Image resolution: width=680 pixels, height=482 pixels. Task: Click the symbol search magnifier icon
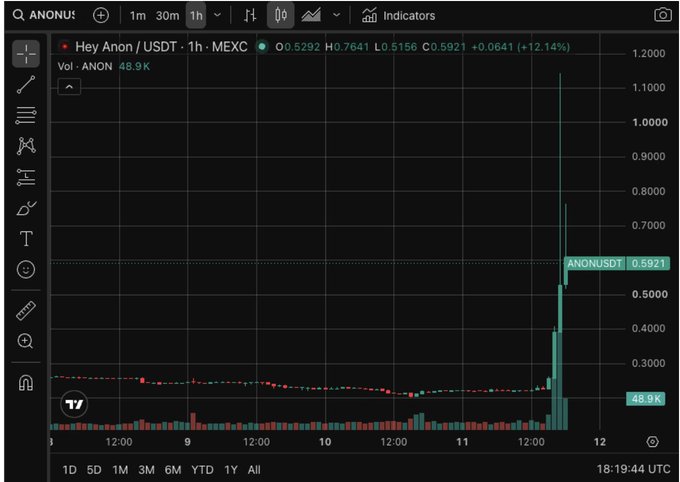point(18,15)
